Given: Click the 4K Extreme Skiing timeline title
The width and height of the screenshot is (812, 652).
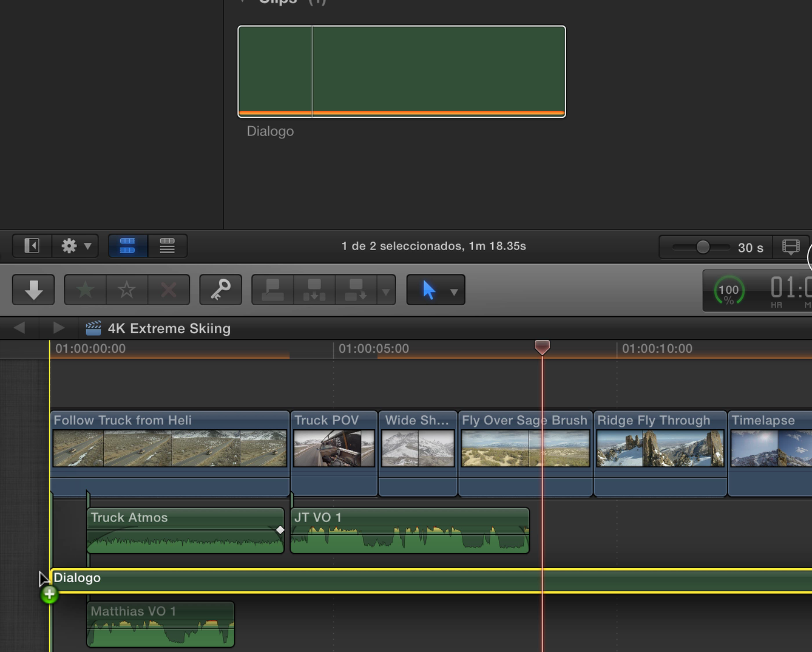Looking at the screenshot, I should [169, 328].
